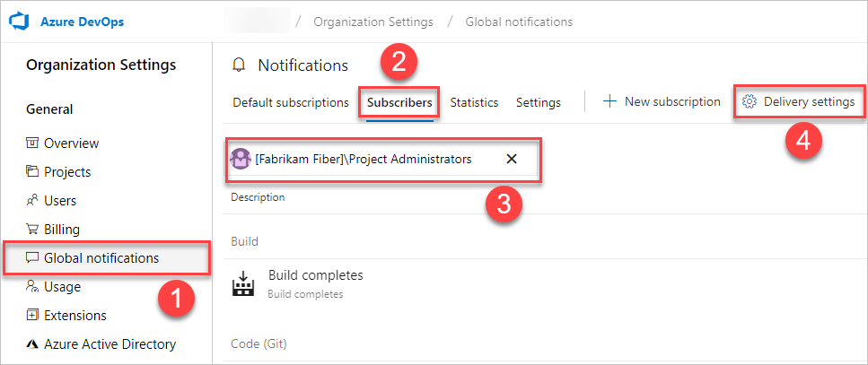Click the Delivery settings gear icon
868x365 pixels.
tap(749, 101)
